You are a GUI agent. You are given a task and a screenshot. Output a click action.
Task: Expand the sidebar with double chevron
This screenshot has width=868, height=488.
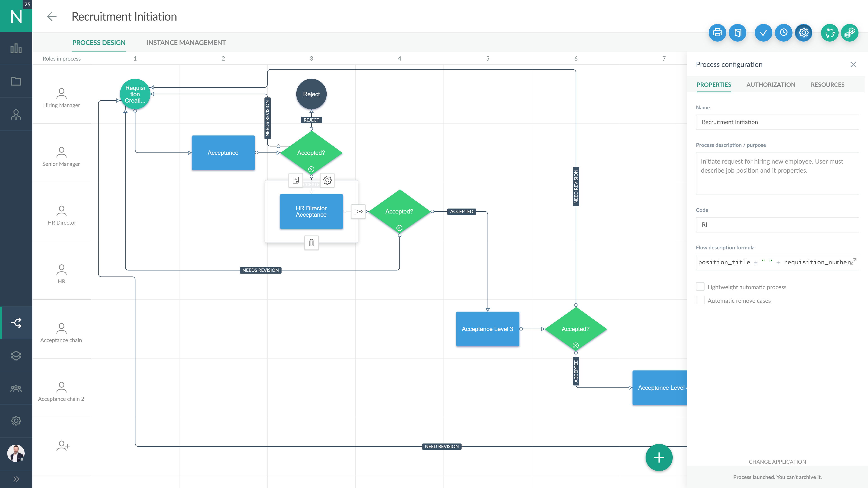(x=16, y=479)
